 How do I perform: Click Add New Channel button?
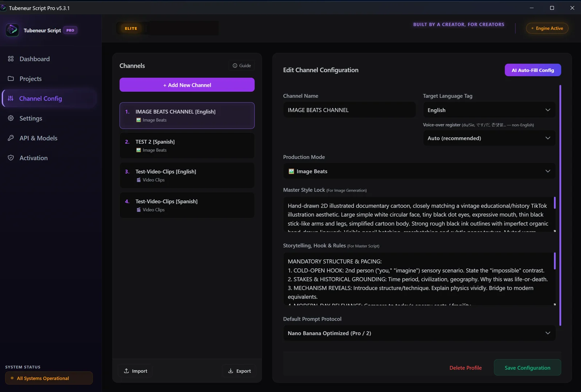click(x=187, y=85)
